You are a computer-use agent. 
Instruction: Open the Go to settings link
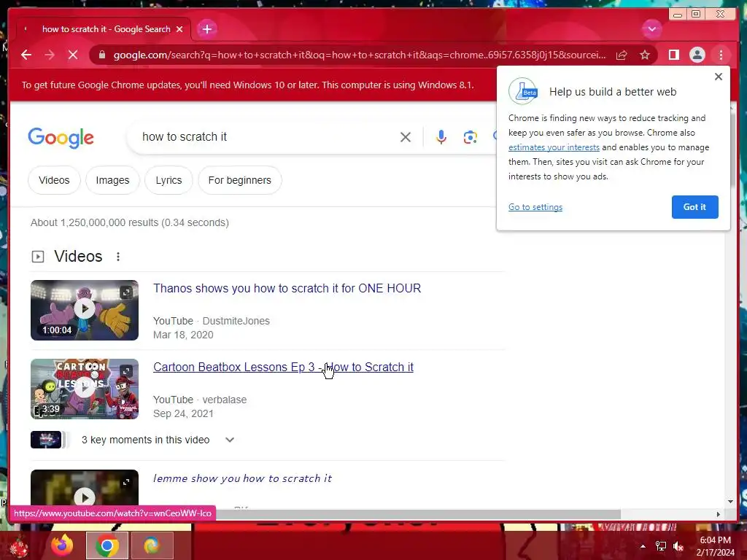(x=535, y=207)
